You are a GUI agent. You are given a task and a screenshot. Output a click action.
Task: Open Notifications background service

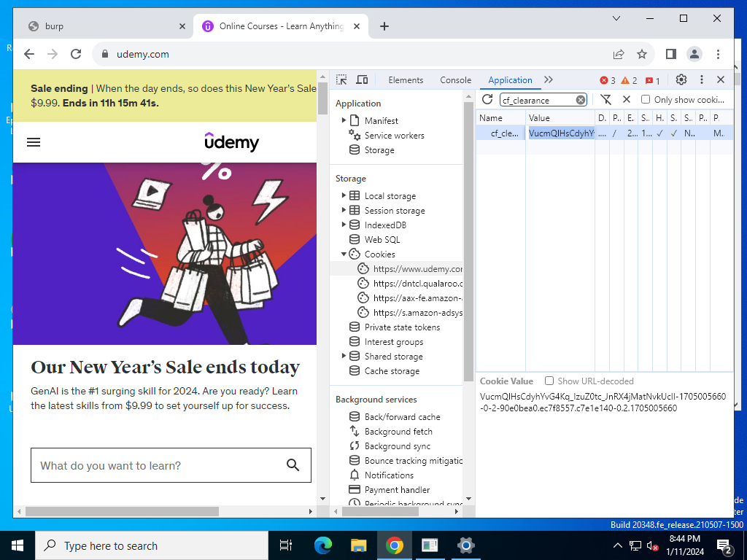(x=389, y=475)
